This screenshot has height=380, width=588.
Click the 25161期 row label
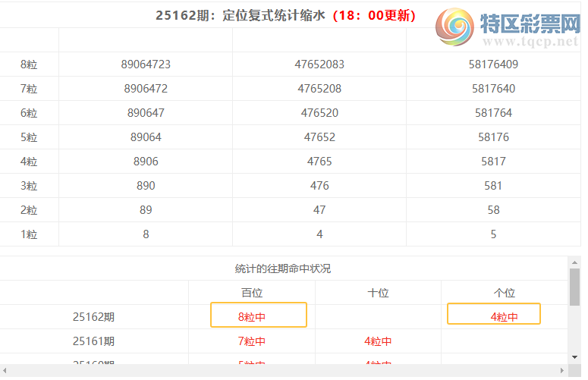[94, 341]
